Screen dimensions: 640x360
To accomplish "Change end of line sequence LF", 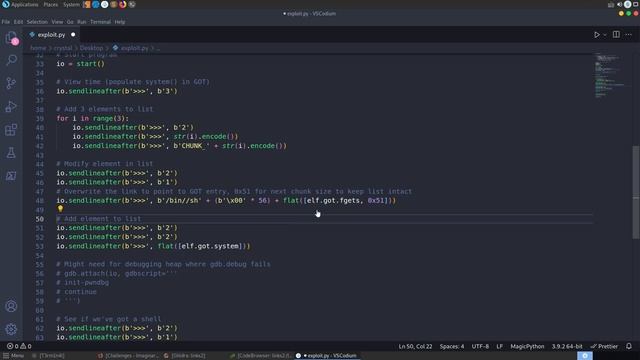I will click(x=500, y=346).
